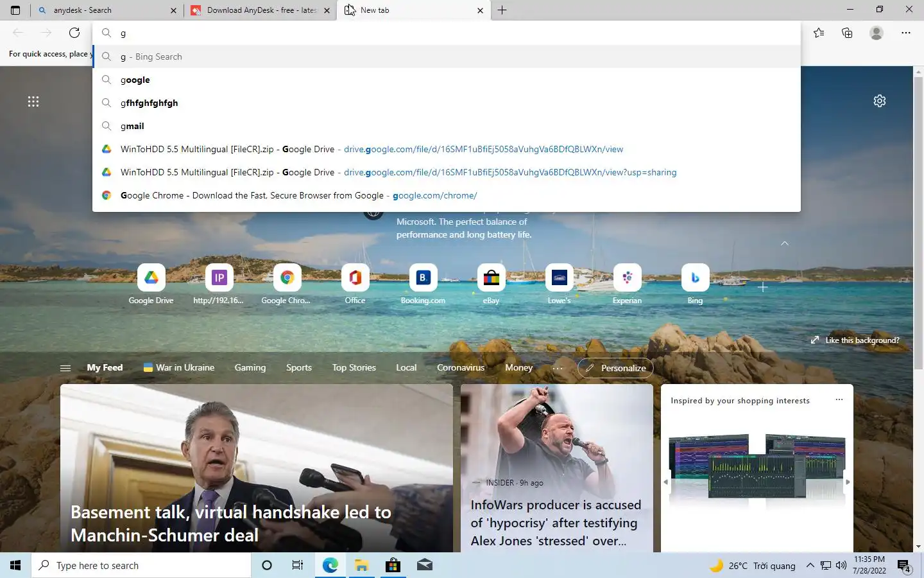
Task: Open page settings gear icon
Action: (x=880, y=101)
